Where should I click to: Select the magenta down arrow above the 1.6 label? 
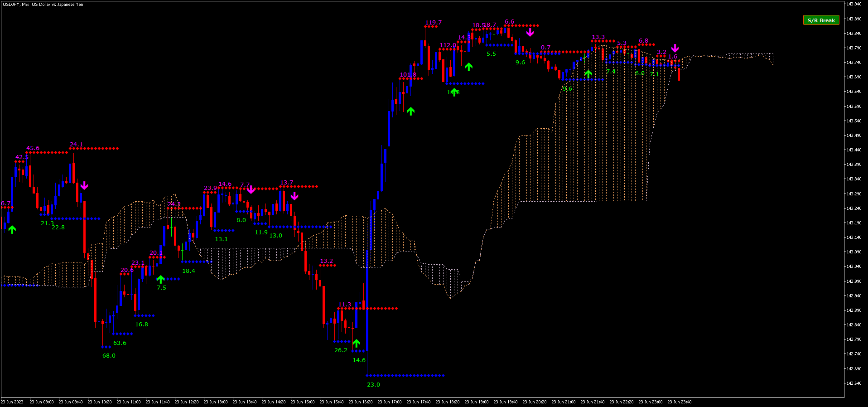675,48
